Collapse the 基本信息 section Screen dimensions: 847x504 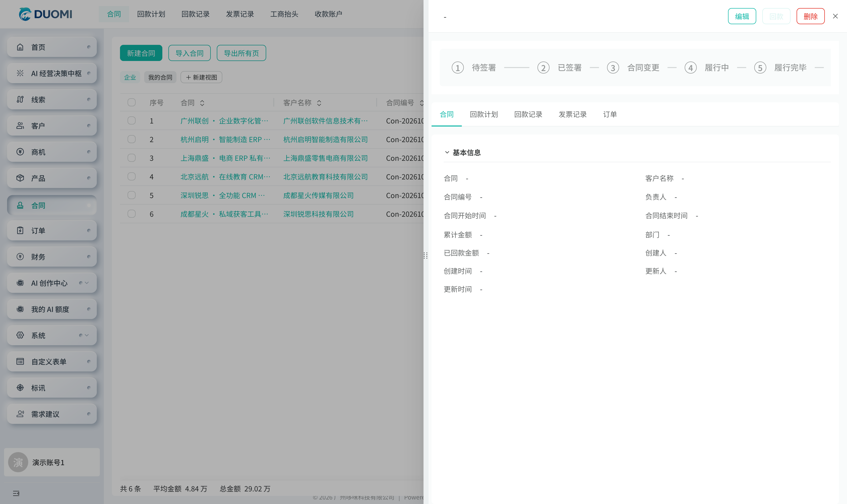(447, 152)
